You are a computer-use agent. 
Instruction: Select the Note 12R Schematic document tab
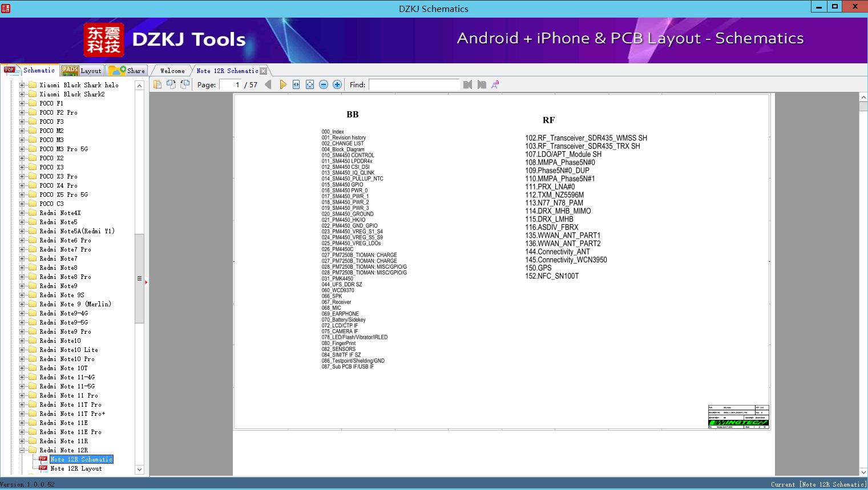coord(227,71)
